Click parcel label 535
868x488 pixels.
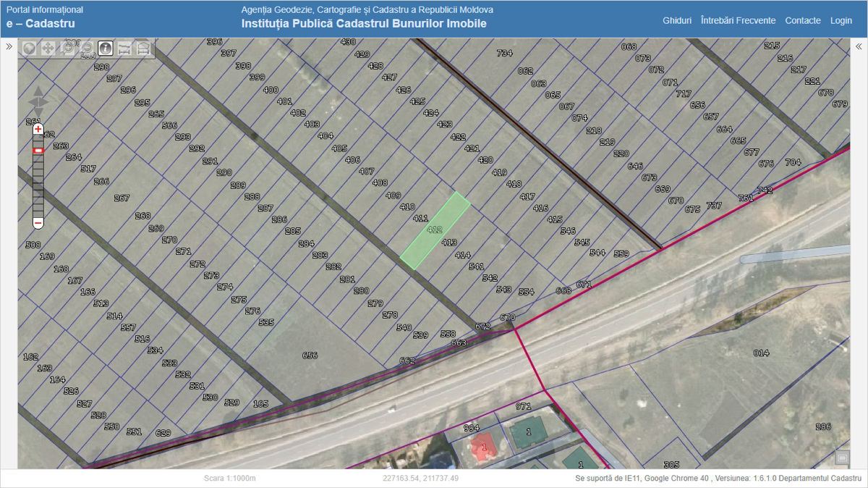(266, 323)
